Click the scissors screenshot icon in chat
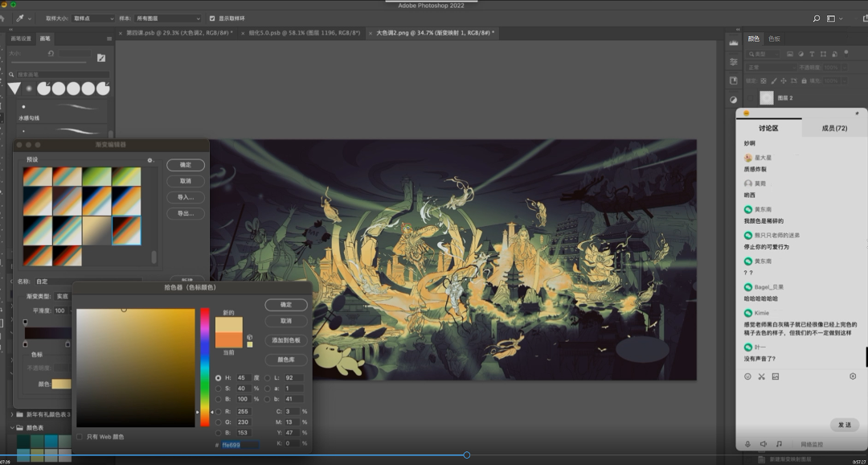Image resolution: width=868 pixels, height=465 pixels. [761, 377]
